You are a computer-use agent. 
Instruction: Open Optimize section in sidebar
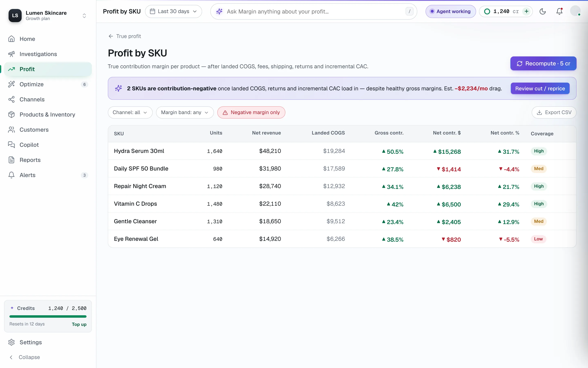pyautogui.click(x=48, y=84)
